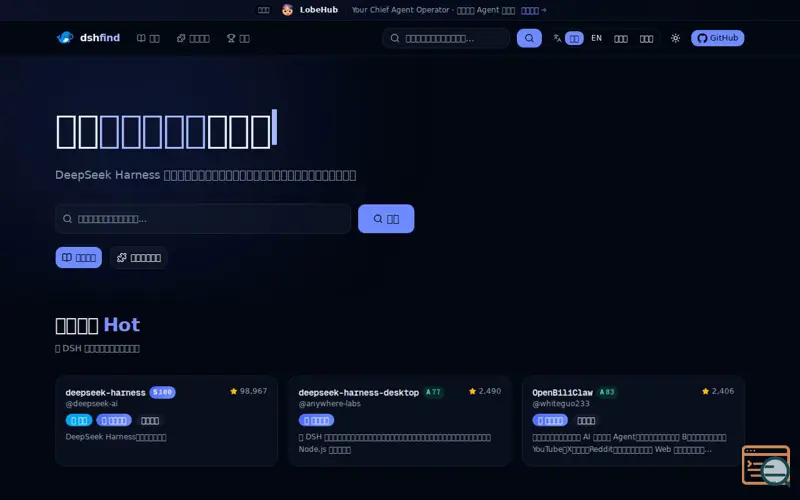Toggle the sun theme switch icon
The width and height of the screenshot is (800, 500).
pos(676,38)
